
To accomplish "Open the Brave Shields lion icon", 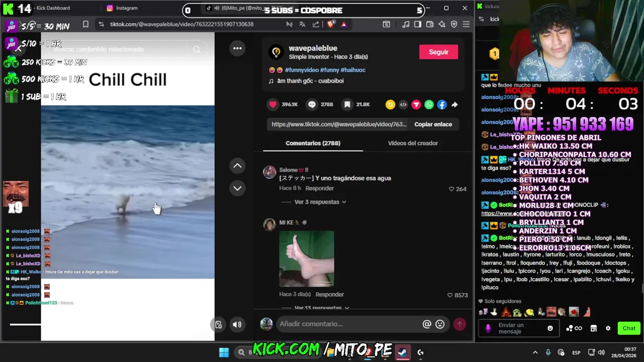I will pyautogui.click(x=331, y=24).
